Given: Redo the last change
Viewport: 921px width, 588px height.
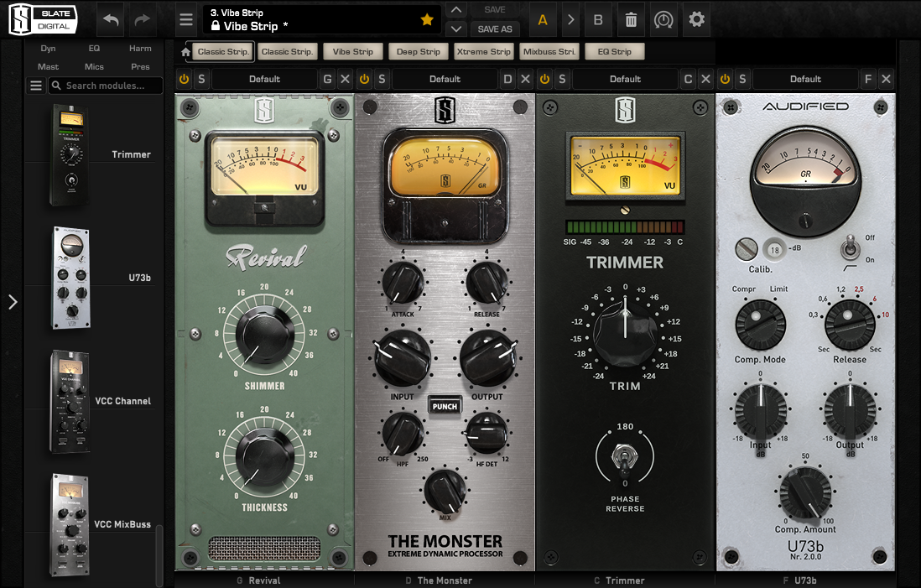Looking at the screenshot, I should (142, 19).
